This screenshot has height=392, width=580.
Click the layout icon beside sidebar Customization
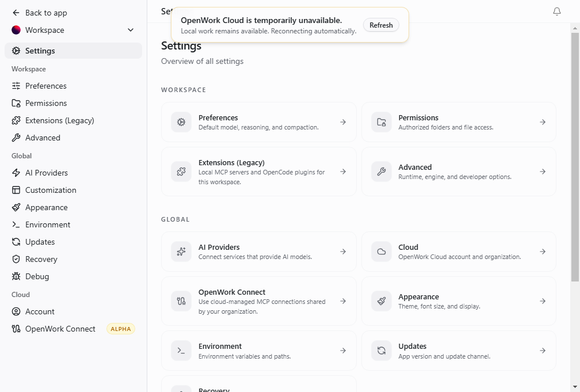point(16,190)
